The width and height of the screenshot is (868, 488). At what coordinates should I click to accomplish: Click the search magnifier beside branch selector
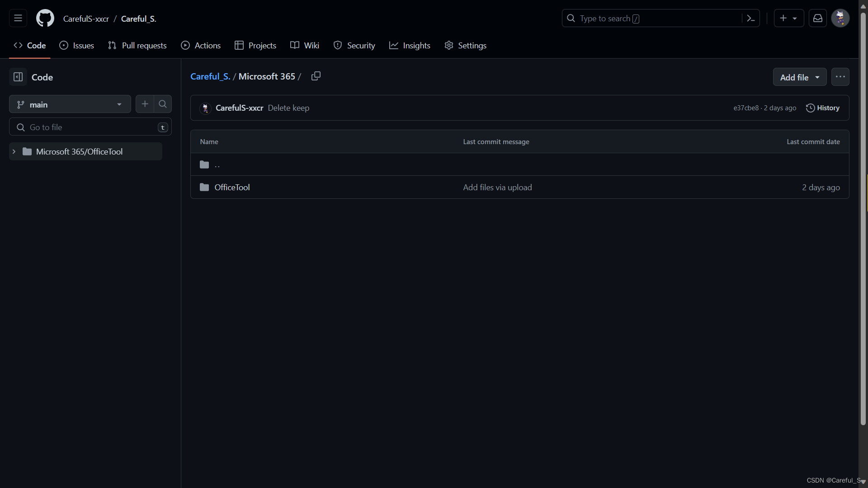click(163, 104)
